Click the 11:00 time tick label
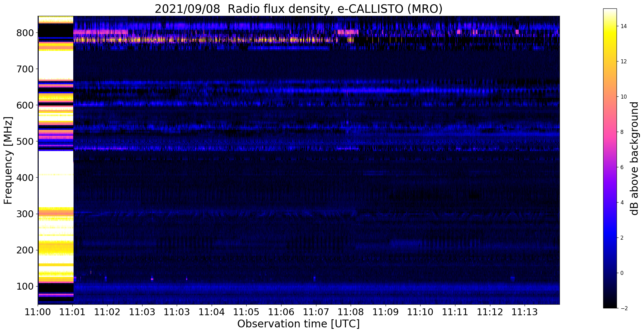The height and width of the screenshot is (333, 644). pos(38,312)
